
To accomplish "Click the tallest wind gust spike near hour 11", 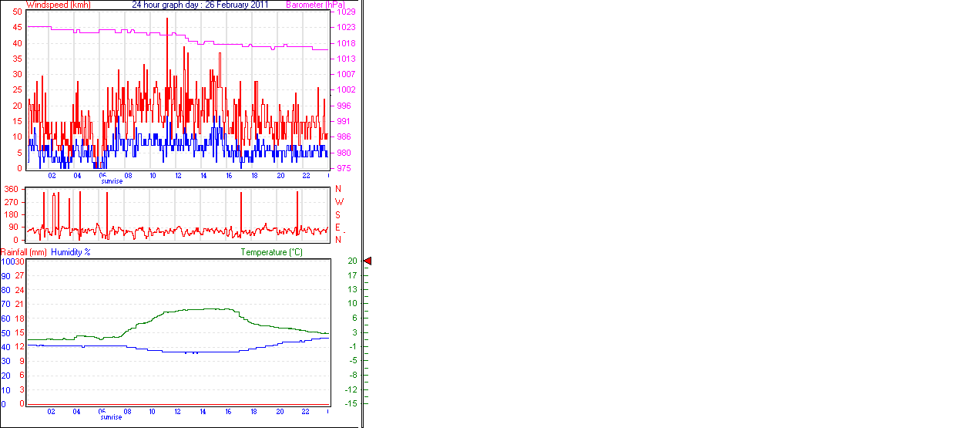I will pos(167,19).
